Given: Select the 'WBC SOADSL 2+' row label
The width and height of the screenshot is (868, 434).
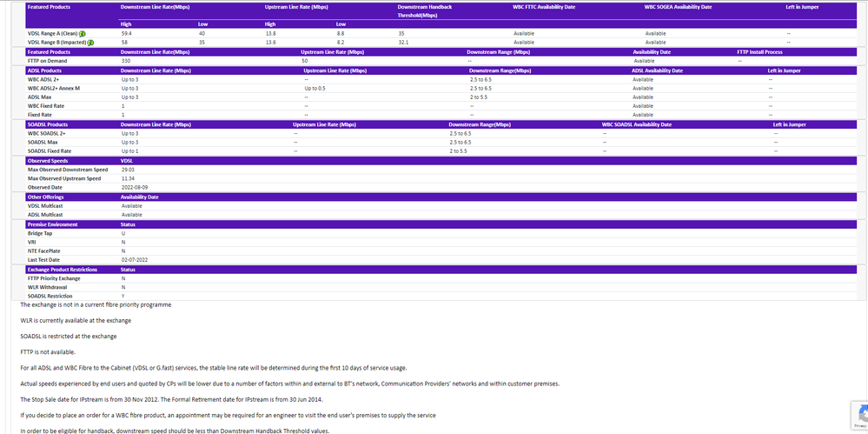Looking at the screenshot, I should [47, 134].
